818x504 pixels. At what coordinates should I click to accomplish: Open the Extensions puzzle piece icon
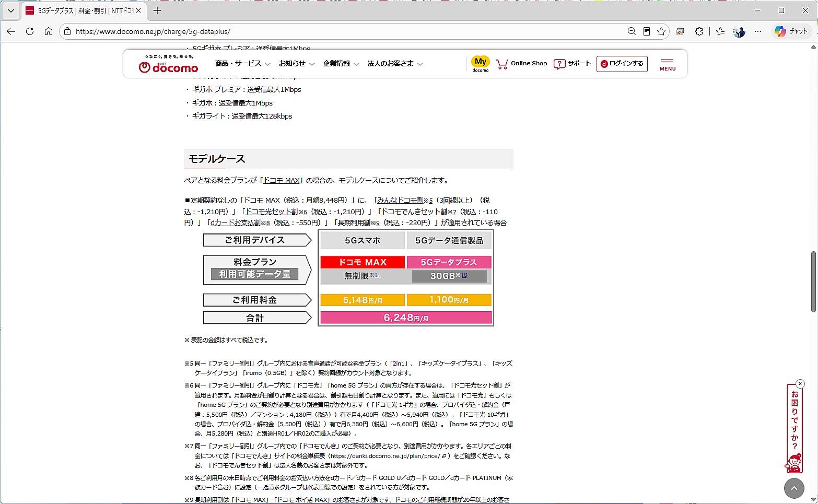pyautogui.click(x=699, y=31)
